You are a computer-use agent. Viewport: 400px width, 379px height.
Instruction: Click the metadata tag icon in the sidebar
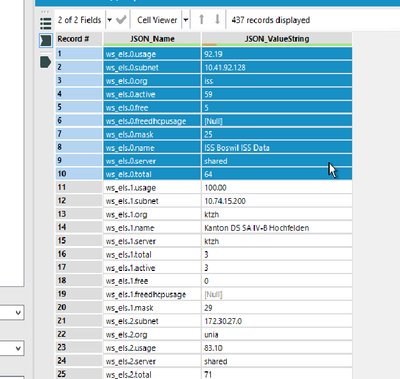45,62
